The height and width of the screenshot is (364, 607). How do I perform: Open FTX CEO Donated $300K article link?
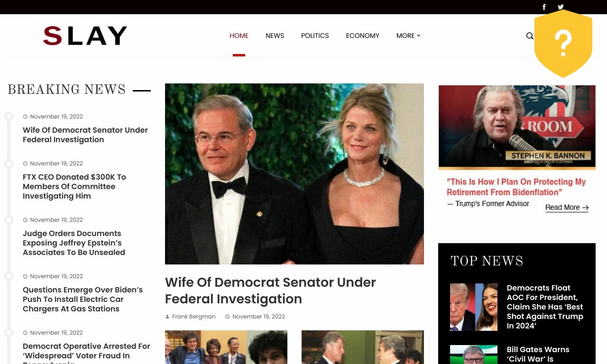click(x=74, y=186)
